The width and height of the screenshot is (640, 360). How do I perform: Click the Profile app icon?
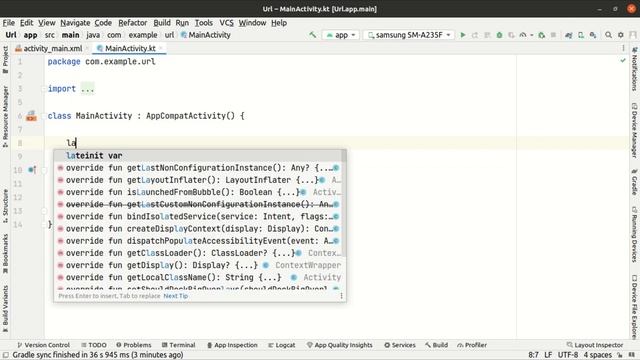coord(523,35)
